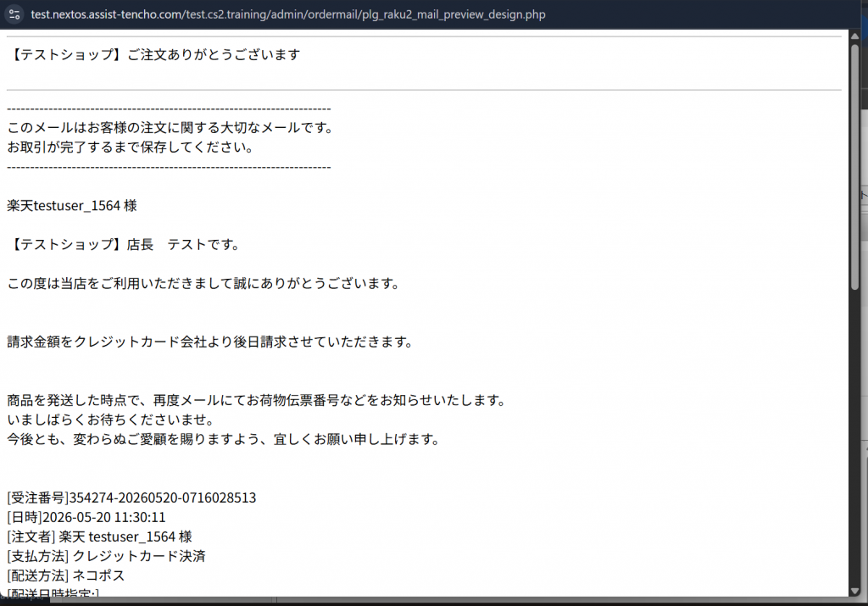Image resolution: width=868 pixels, height=606 pixels.
Task: Click the 日時 line with 2026-05-20 11:30:11
Action: [x=86, y=517]
